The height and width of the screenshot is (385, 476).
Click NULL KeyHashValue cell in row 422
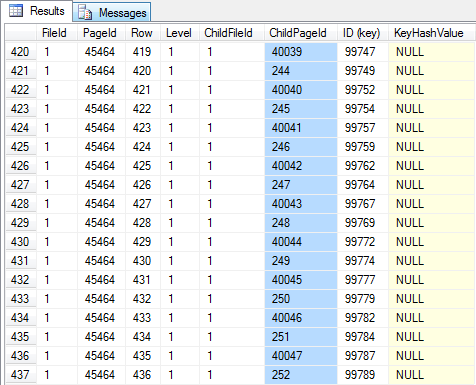coord(432,90)
